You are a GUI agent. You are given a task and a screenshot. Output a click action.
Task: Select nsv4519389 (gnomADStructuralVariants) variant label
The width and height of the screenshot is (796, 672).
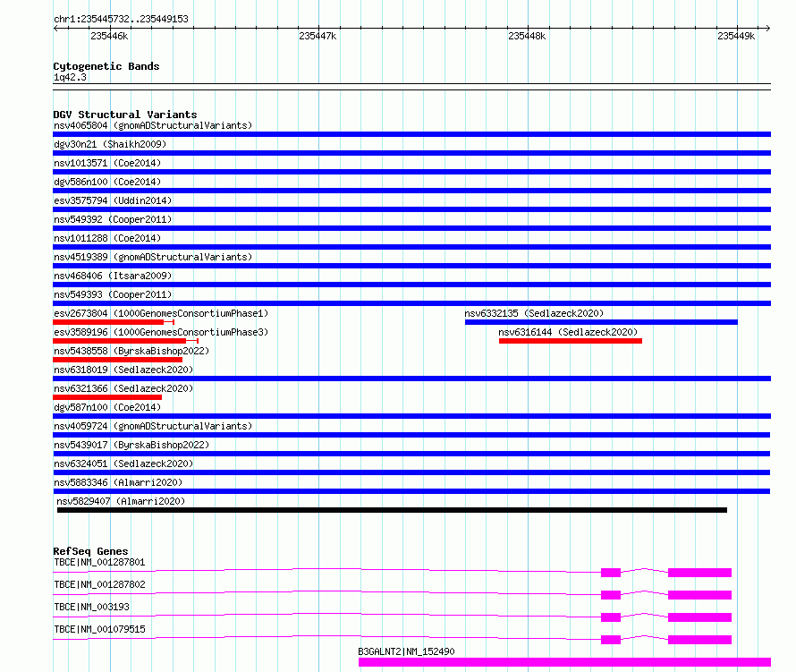153,257
